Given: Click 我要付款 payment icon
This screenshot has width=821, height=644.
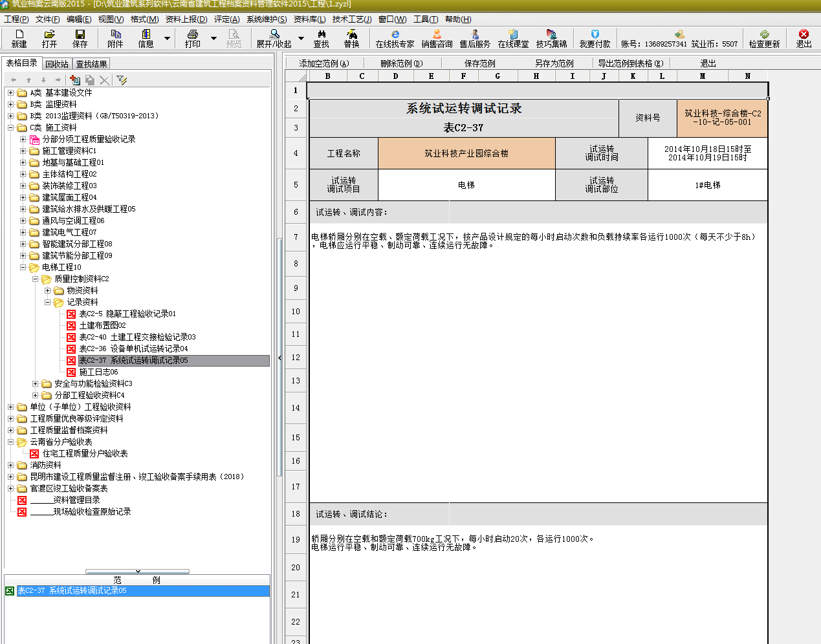Looking at the screenshot, I should tap(595, 38).
